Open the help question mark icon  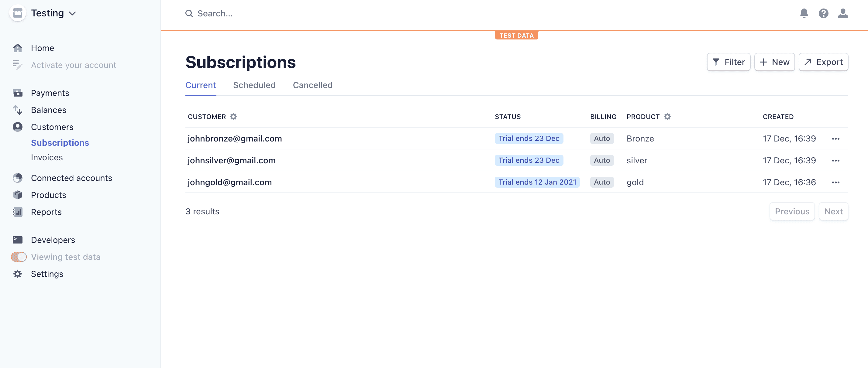(x=824, y=13)
